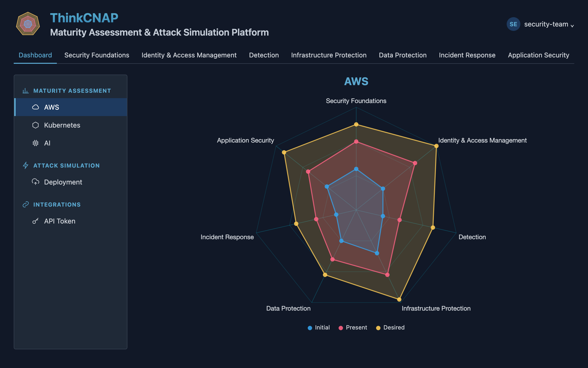Click the SE user avatar
The image size is (588, 368).
[x=513, y=24]
